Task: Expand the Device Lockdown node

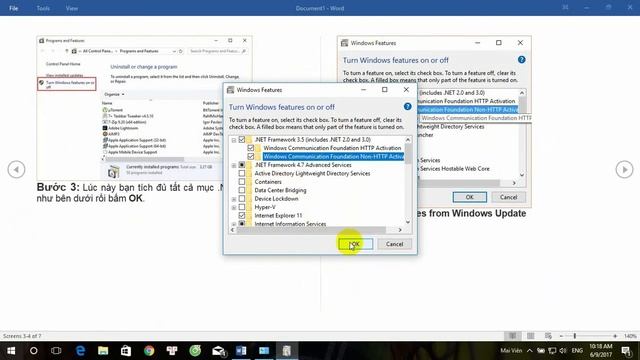Action: coord(234,199)
